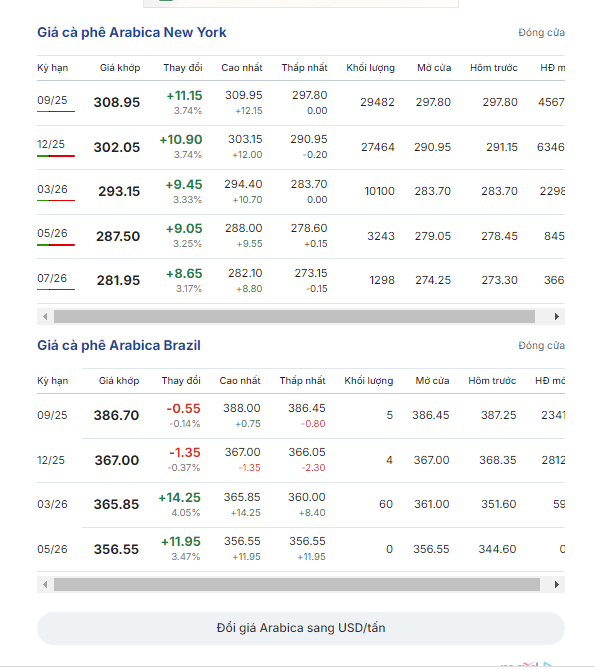Click the 09/25 term in Brazil table

[52, 416]
